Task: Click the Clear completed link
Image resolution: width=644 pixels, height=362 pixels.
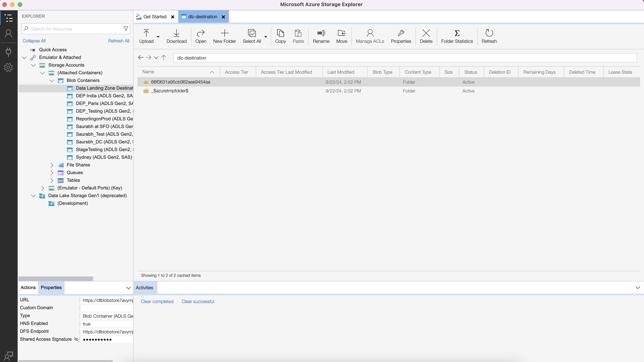Action: coord(157,302)
